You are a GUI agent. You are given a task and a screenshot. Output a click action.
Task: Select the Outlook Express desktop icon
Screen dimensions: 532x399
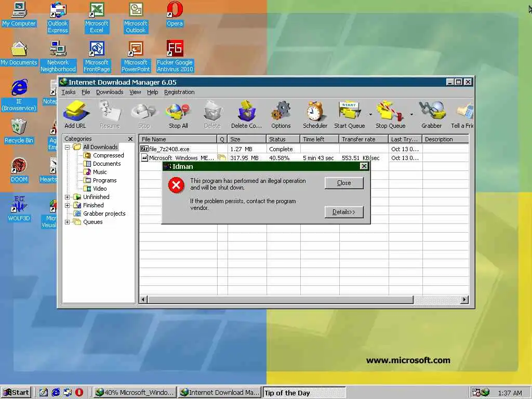(58, 18)
